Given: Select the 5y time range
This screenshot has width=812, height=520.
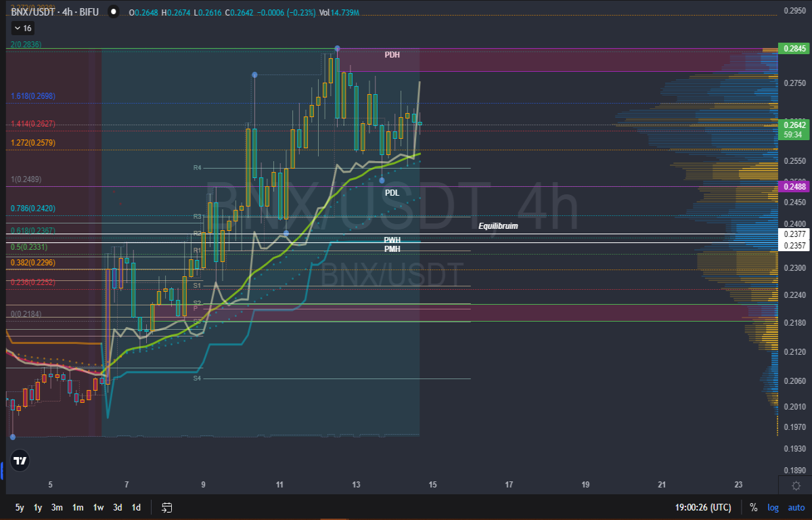Looking at the screenshot, I should [20, 507].
